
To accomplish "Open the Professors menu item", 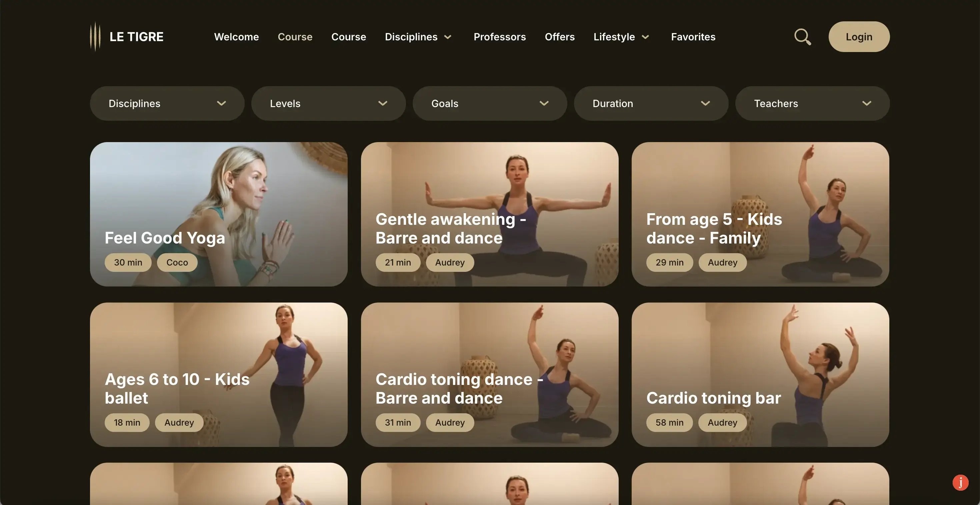I will tap(500, 37).
